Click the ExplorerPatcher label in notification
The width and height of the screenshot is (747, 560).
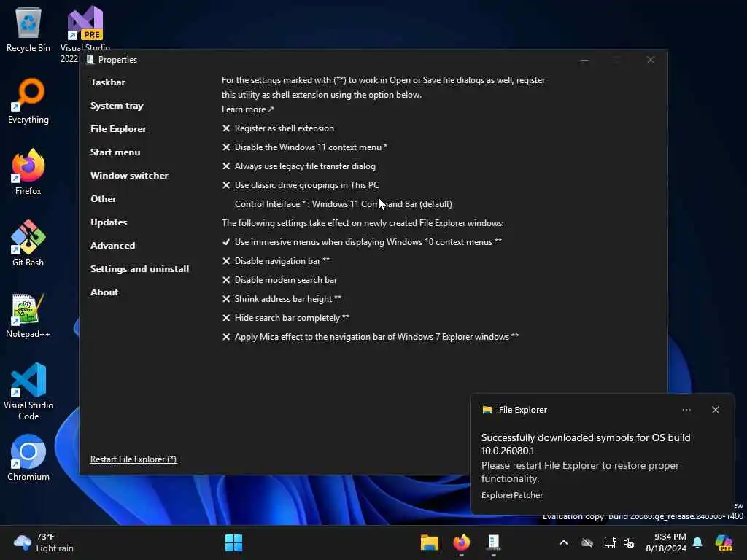pyautogui.click(x=512, y=495)
